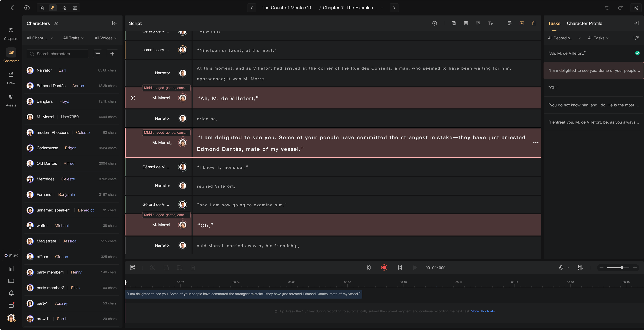Click the character list sort icon
Image resolution: width=644 pixels, height=330 pixels.
pos(98,54)
